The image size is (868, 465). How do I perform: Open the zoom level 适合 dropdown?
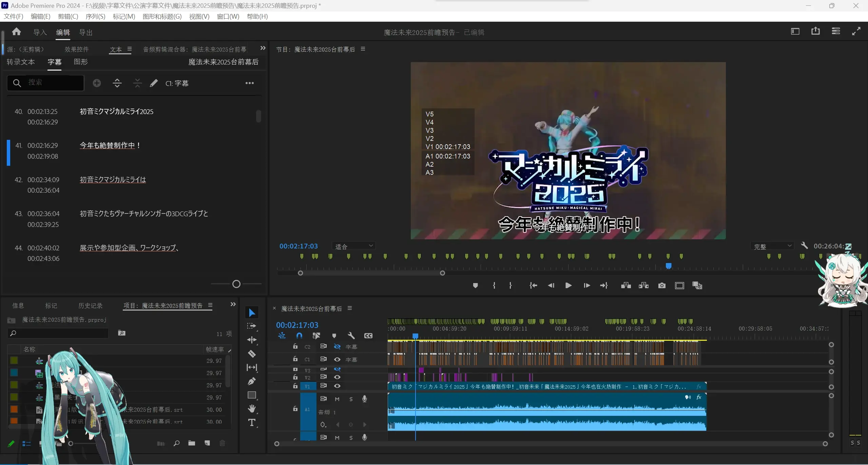[354, 246]
